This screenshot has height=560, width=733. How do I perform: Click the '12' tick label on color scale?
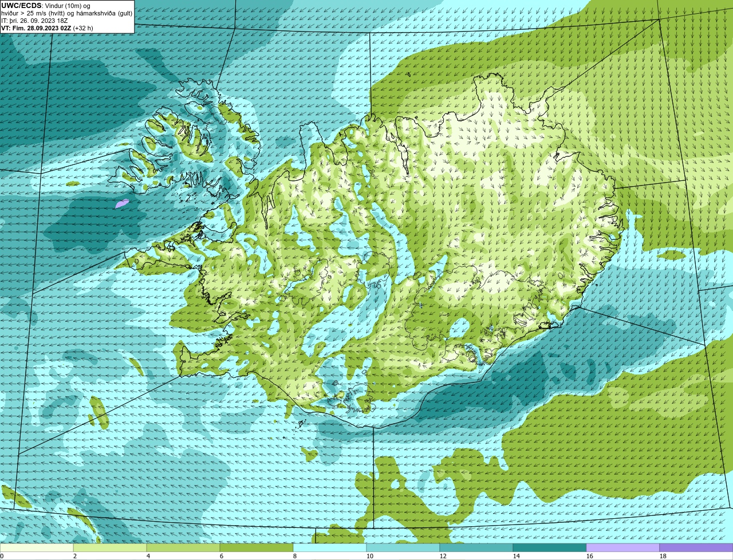(x=443, y=556)
